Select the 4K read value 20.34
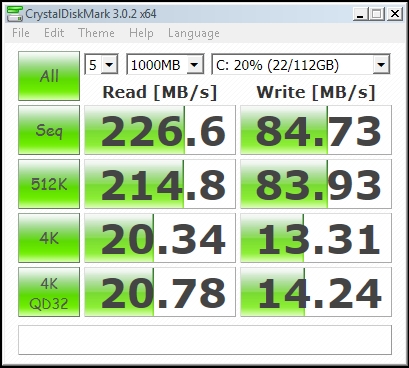 (160, 238)
